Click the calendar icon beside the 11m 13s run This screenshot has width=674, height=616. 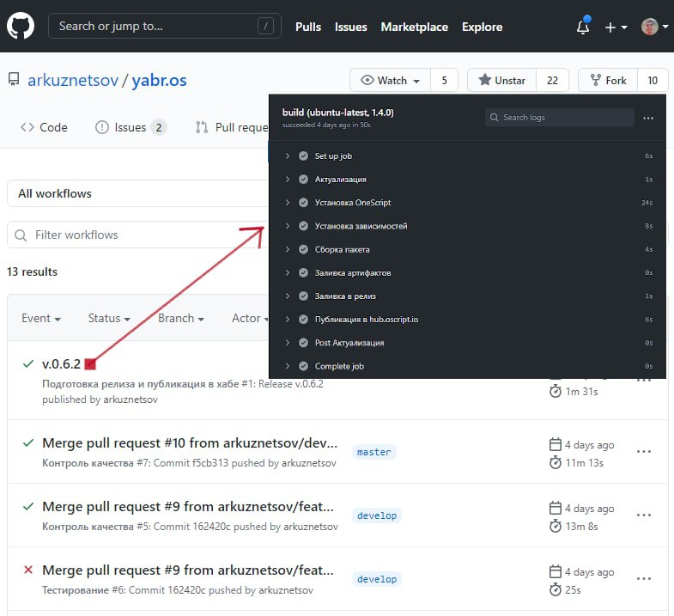(556, 444)
